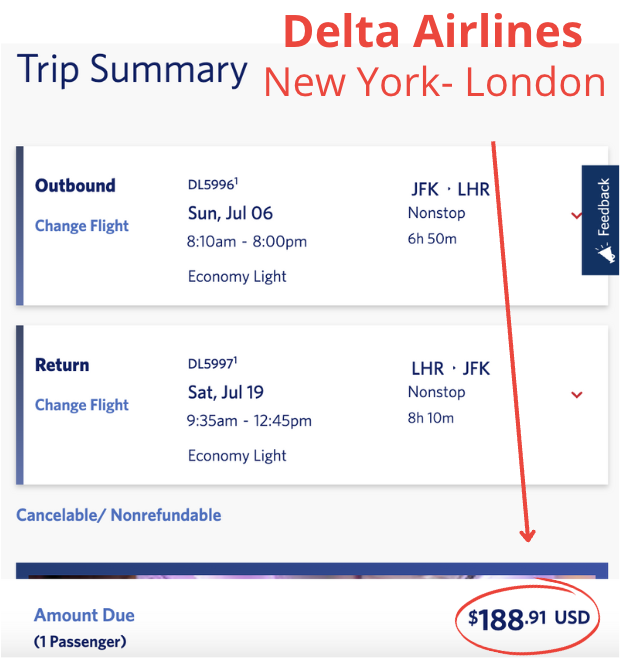624x660 pixels.
Task: Click the Outbound card heading
Action: coord(75,186)
